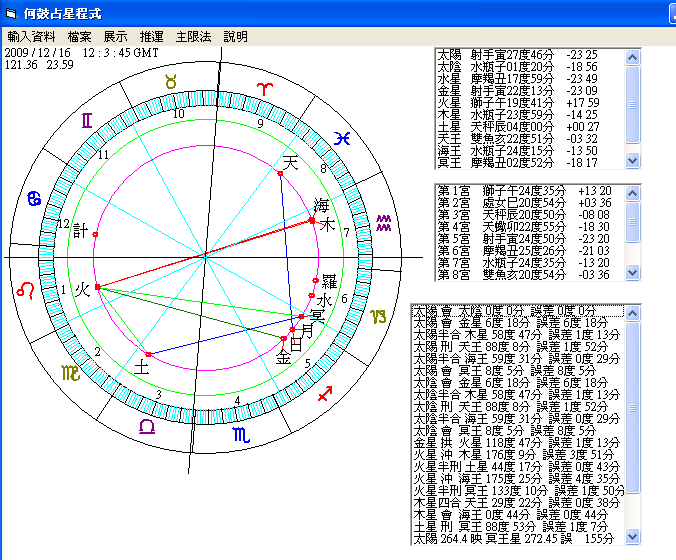Screen dimensions: 676x560
Task: Click the Aries sign symbol
Action: pos(265,89)
